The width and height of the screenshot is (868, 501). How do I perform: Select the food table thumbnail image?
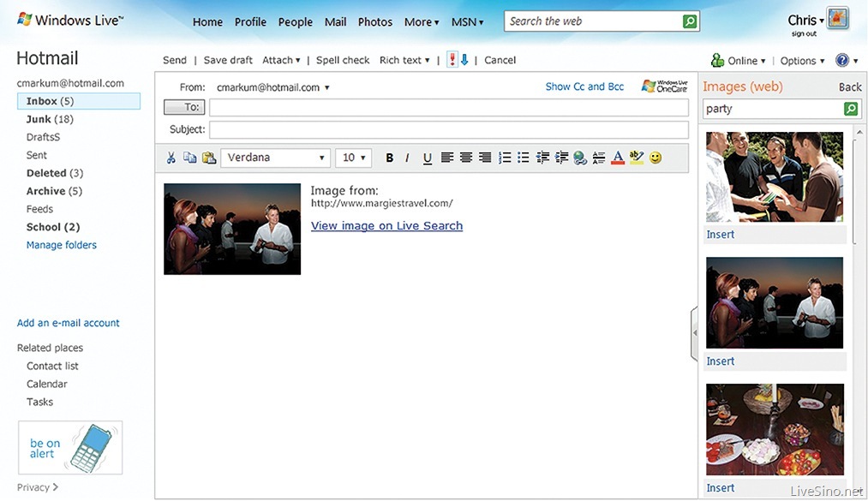775,430
